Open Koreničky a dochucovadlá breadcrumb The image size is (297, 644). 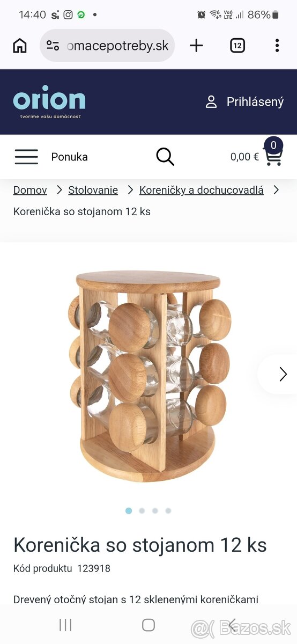(202, 190)
